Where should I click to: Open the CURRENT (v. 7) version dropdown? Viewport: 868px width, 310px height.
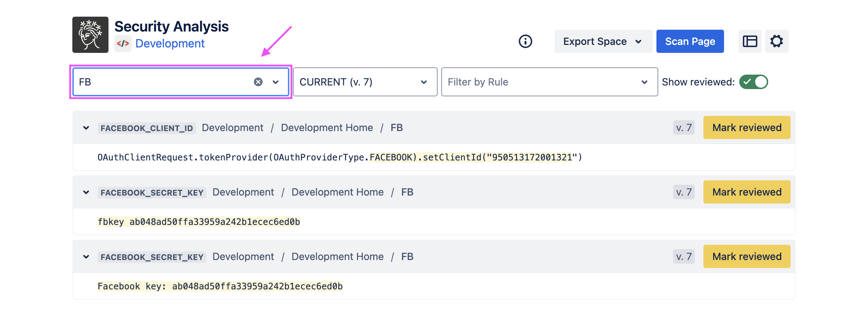click(365, 82)
